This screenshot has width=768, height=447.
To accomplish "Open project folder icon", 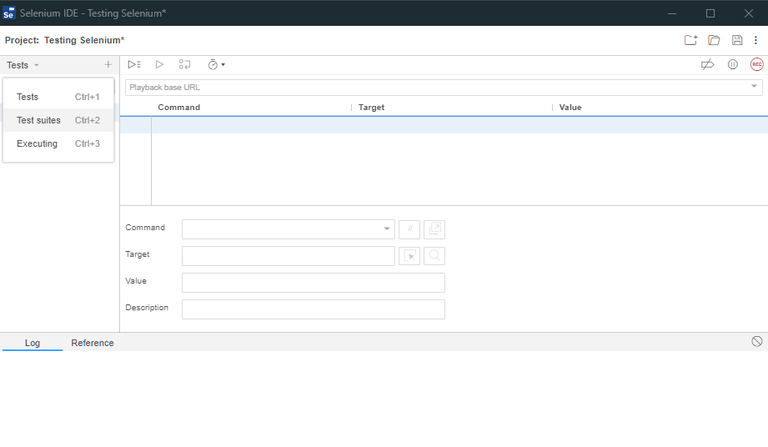I will (714, 40).
